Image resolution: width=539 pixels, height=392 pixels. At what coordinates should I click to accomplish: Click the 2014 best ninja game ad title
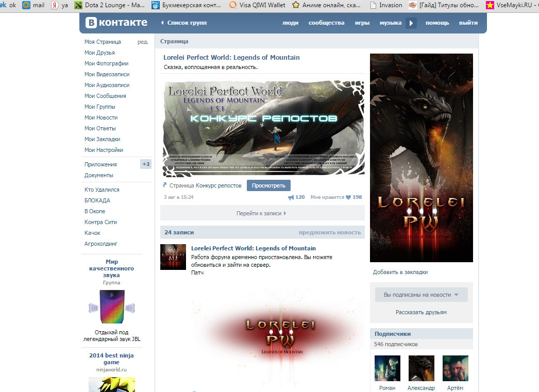tap(111, 359)
